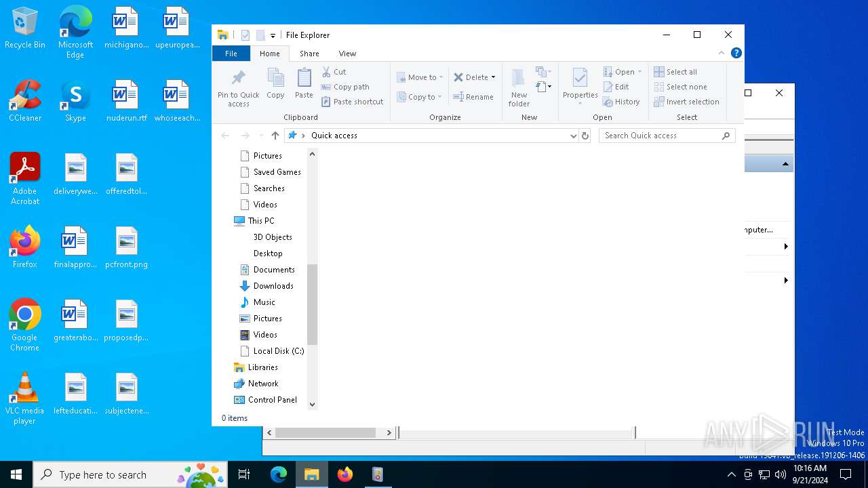Screen dimensions: 868x488
Task: Click Paste shortcut command
Action: point(353,102)
